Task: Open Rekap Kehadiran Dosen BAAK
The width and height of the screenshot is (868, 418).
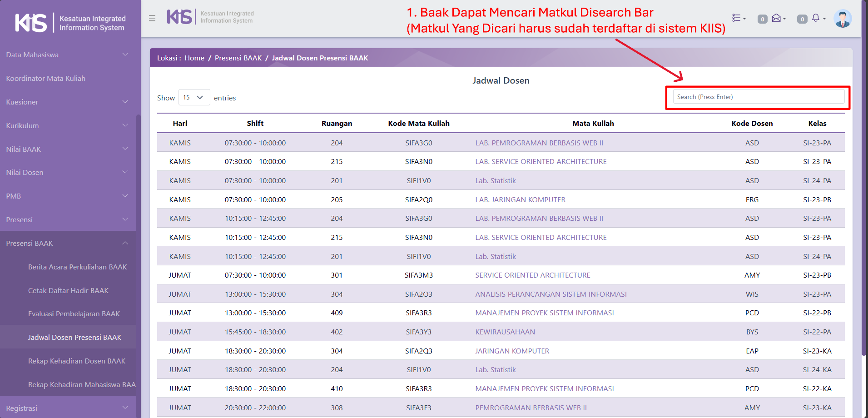Action: click(x=77, y=361)
